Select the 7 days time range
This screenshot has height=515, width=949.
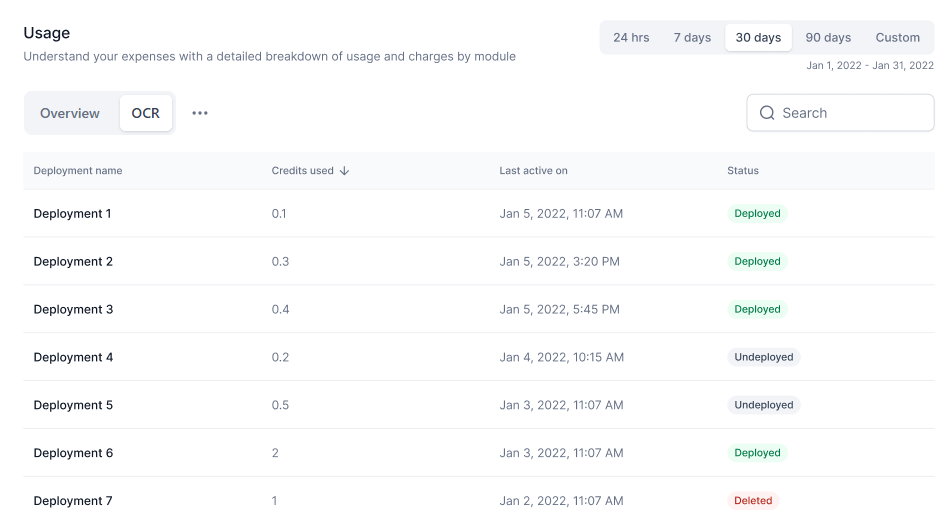692,38
